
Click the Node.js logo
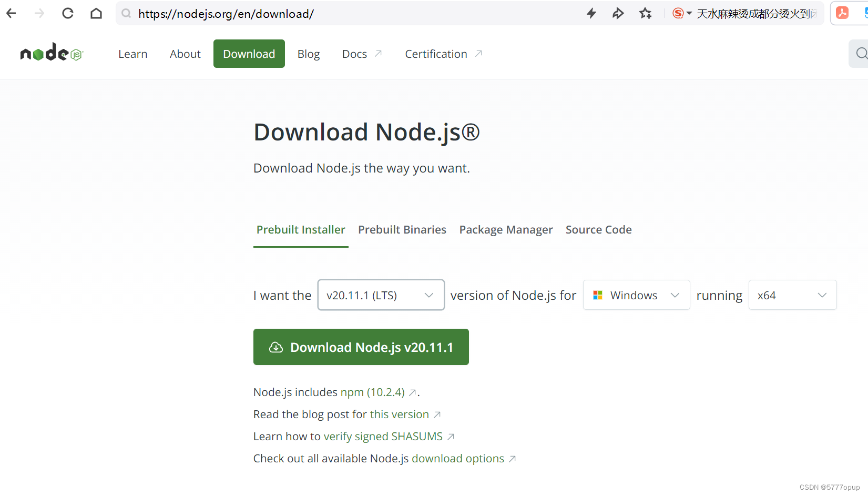52,53
